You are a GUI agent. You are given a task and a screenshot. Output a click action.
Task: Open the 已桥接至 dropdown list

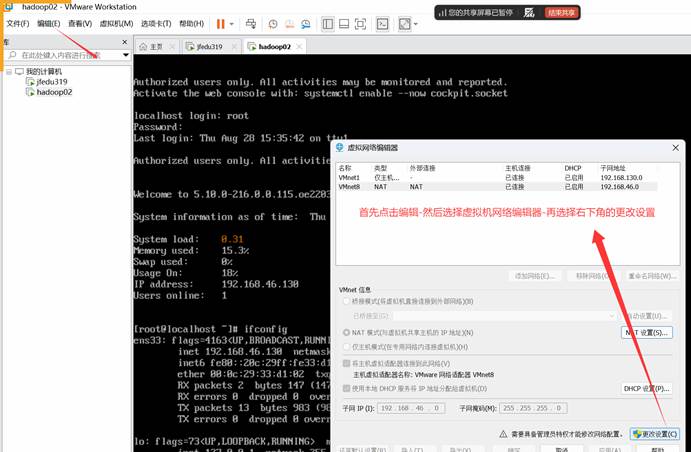click(x=505, y=316)
